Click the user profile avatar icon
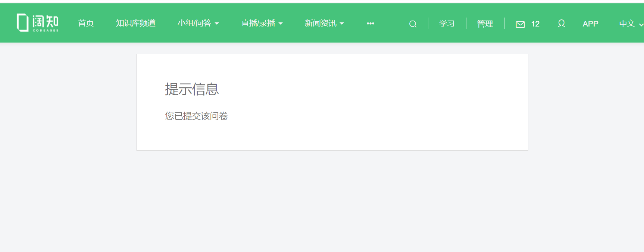Screen dimensions: 644x252 coord(561,24)
